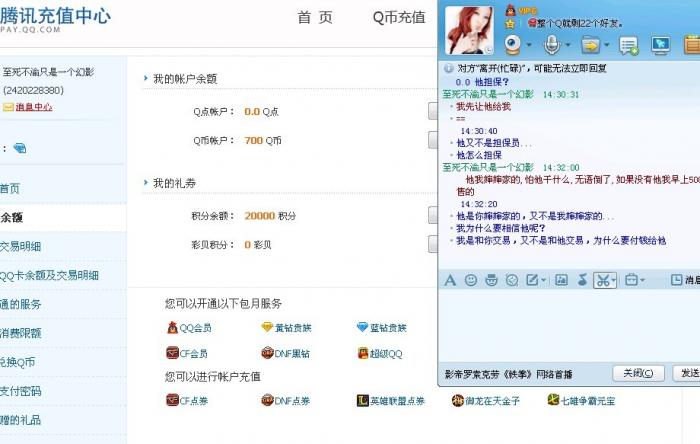Expand the screenshot tool dropdown arrow
The height and width of the screenshot is (444, 700).
[x=614, y=281]
